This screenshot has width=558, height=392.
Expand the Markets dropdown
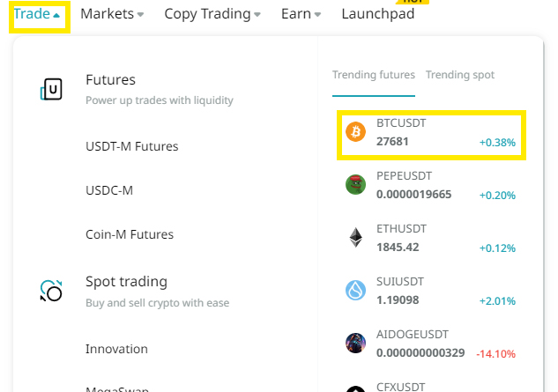pos(111,14)
